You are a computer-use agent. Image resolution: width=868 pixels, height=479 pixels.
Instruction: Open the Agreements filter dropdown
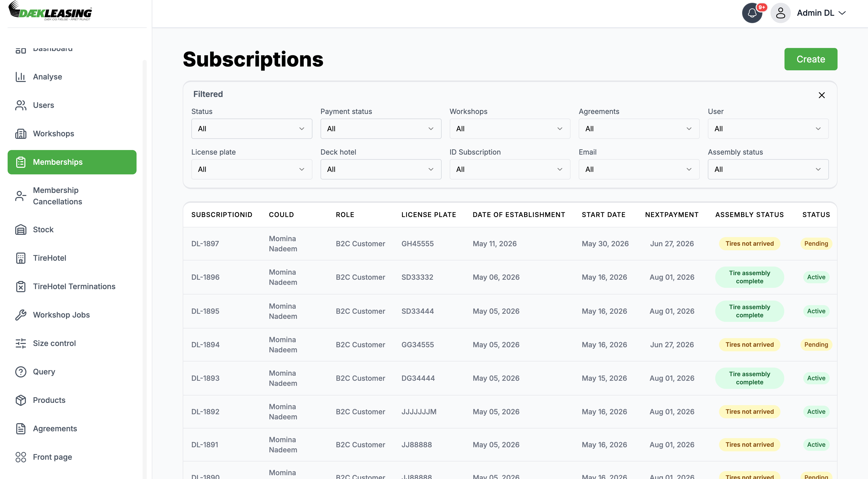point(639,129)
